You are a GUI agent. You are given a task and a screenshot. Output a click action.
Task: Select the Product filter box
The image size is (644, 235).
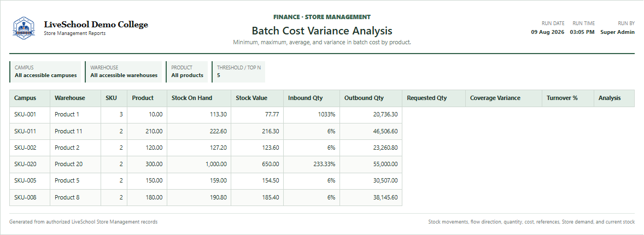coord(187,72)
